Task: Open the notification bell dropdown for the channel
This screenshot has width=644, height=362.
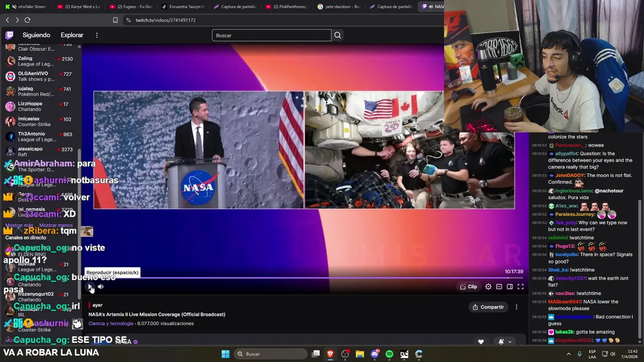Action: [x=505, y=342]
